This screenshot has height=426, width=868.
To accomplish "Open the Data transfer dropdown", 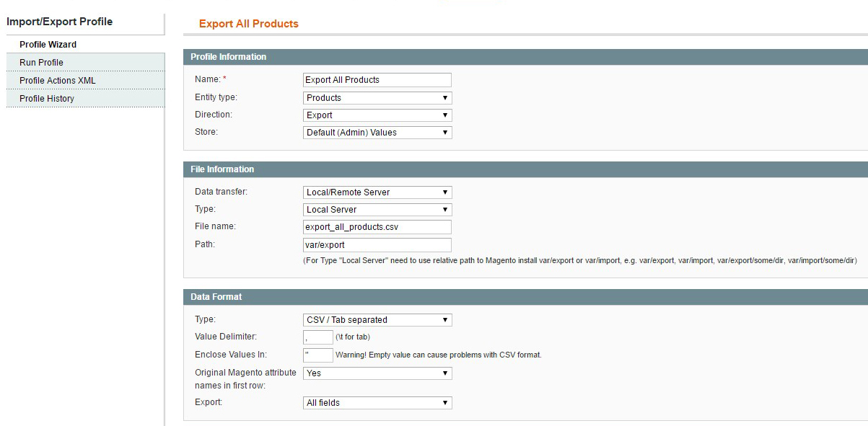I will pyautogui.click(x=377, y=192).
